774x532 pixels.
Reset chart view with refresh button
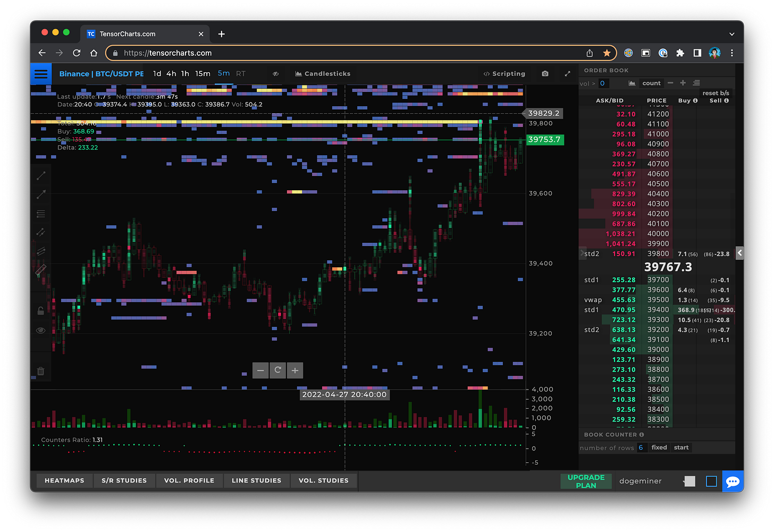coord(277,370)
